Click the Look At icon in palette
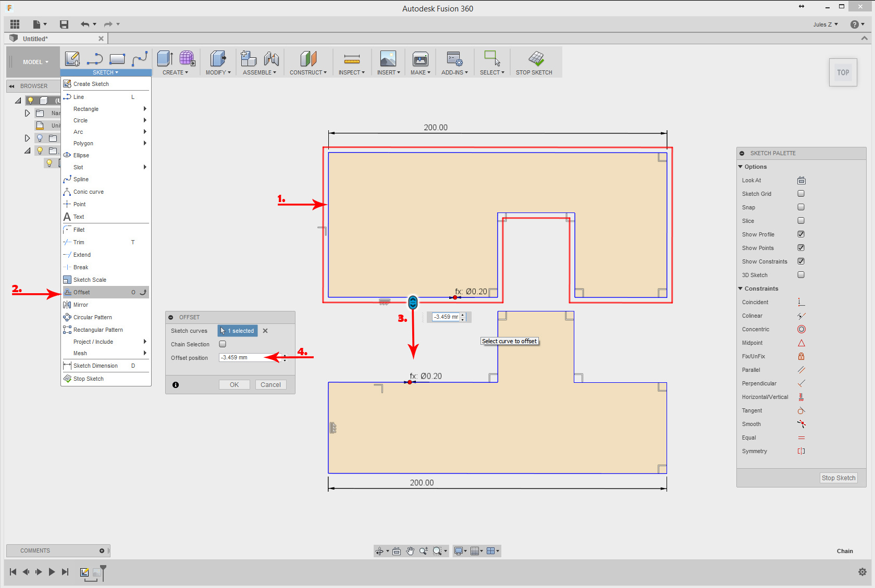This screenshot has height=588, width=875. (x=801, y=180)
